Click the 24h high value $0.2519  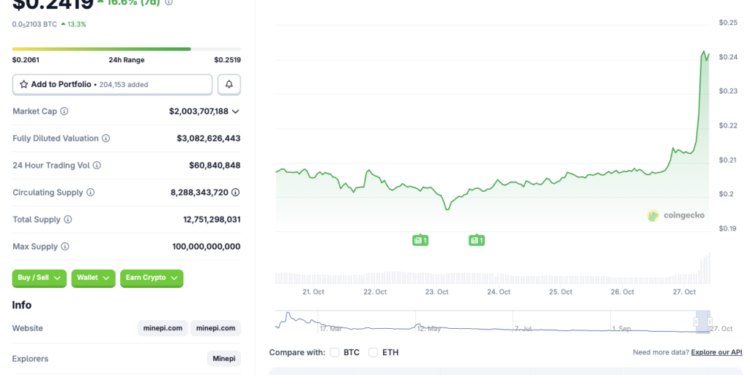coord(227,60)
